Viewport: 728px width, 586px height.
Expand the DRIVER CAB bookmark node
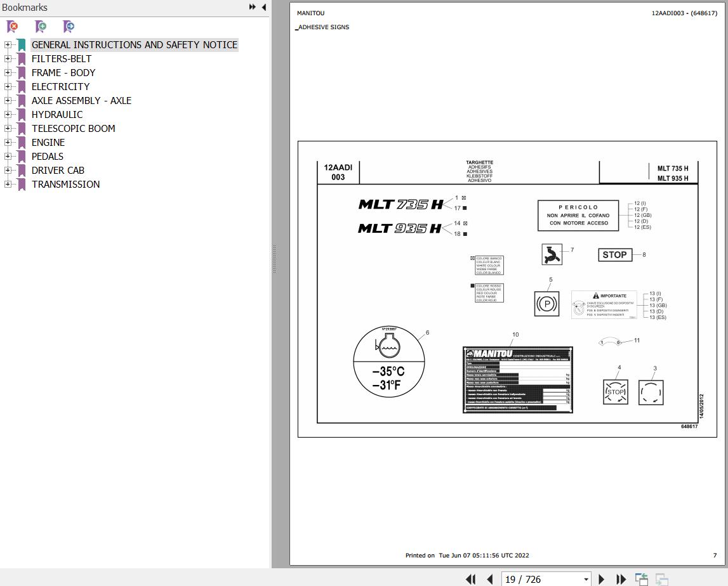click(x=8, y=170)
